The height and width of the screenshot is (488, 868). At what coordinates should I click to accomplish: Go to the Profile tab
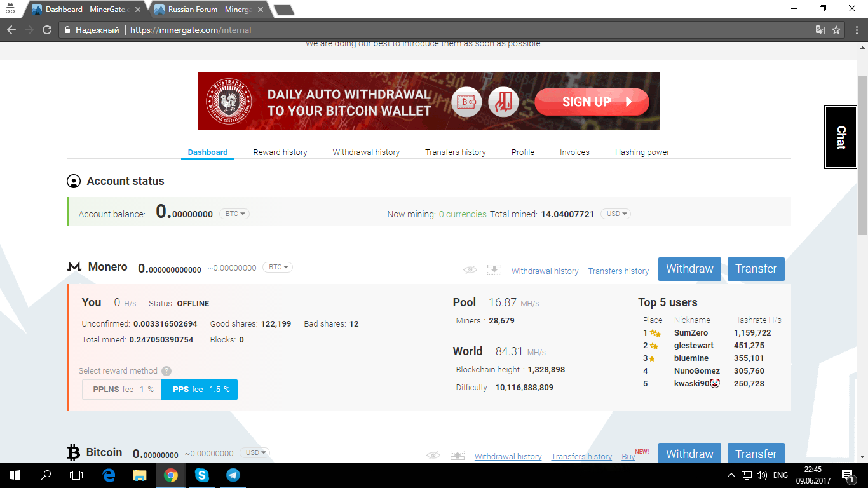(523, 152)
